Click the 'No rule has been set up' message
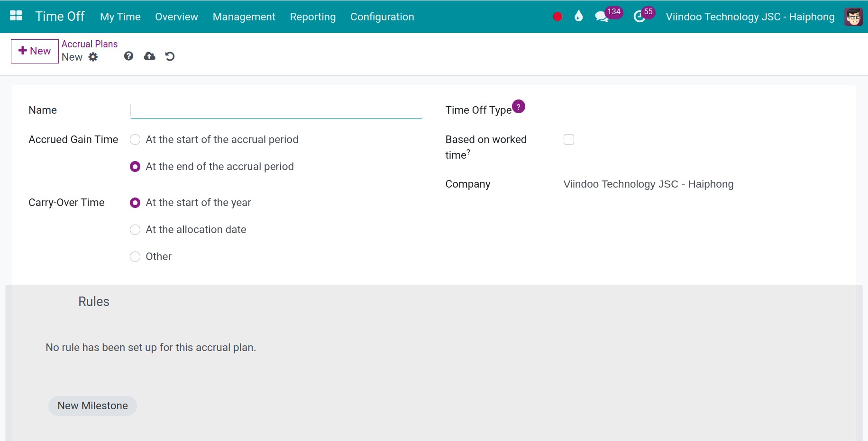Screen dimensions: 868x441 point(151,348)
